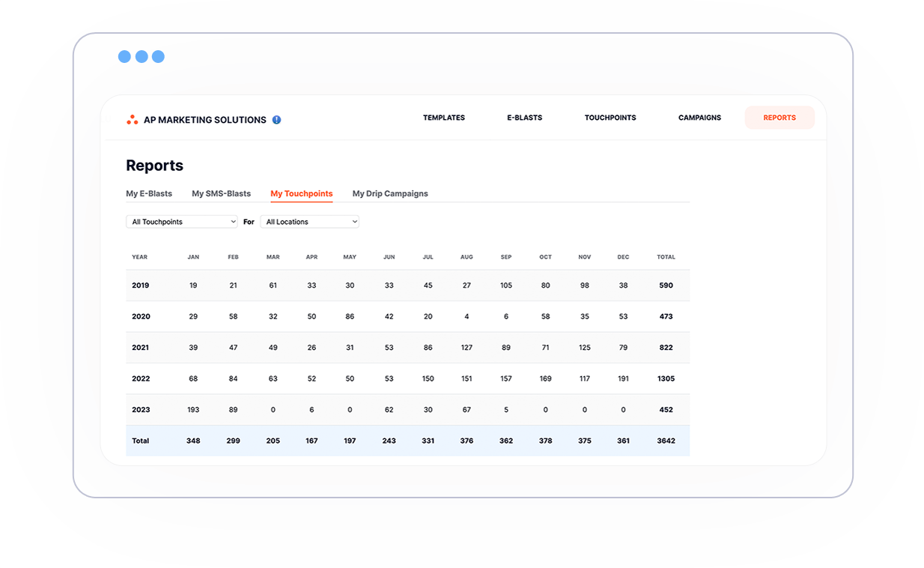This screenshot has height=568, width=924.
Task: Click the 2023 JUN value 62
Action: click(x=389, y=410)
